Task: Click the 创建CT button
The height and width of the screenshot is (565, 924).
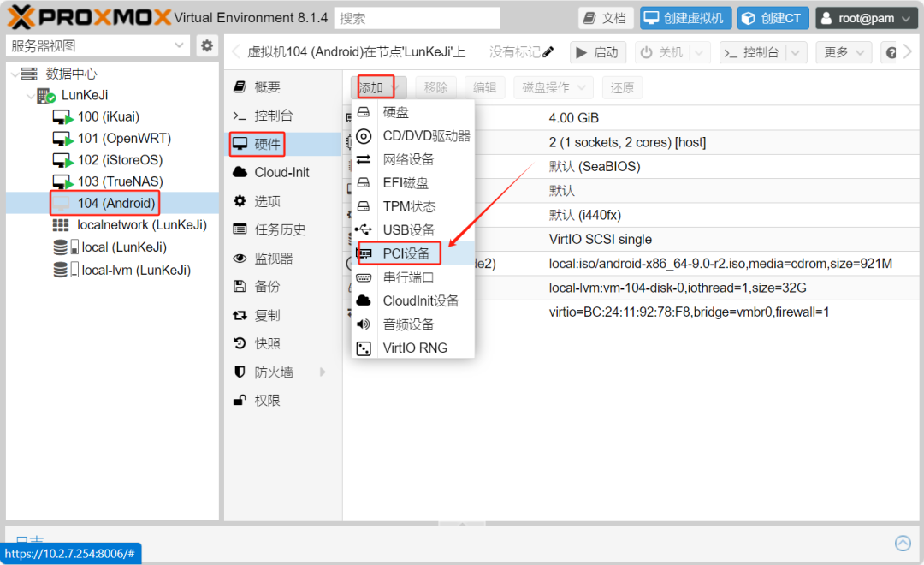Action: coord(773,18)
